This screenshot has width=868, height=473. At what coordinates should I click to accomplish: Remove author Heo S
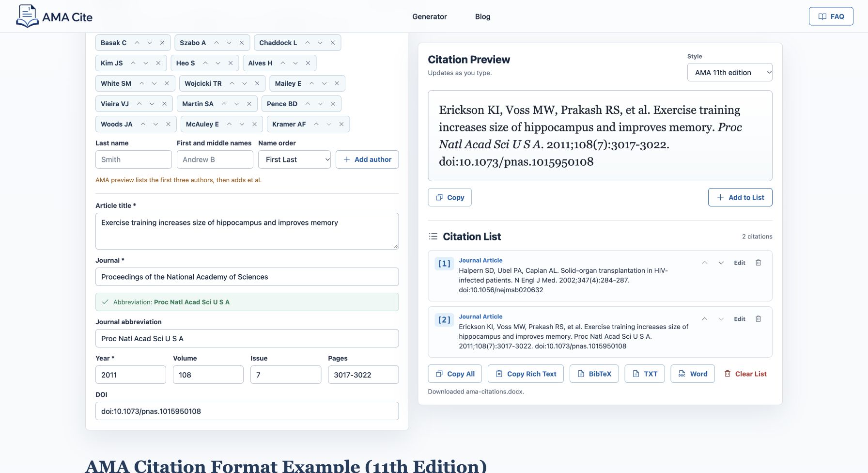tap(231, 63)
